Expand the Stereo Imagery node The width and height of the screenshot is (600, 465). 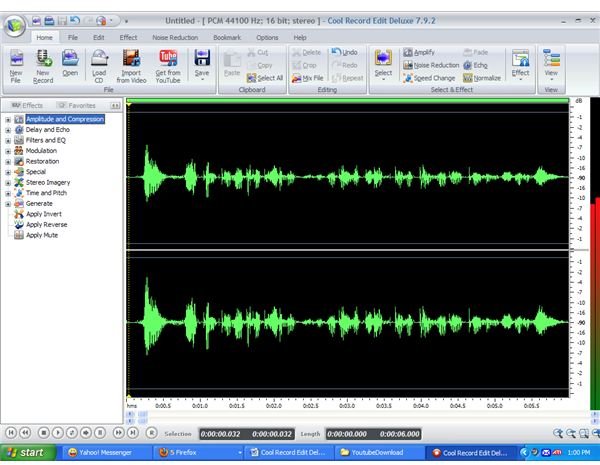(x=8, y=183)
